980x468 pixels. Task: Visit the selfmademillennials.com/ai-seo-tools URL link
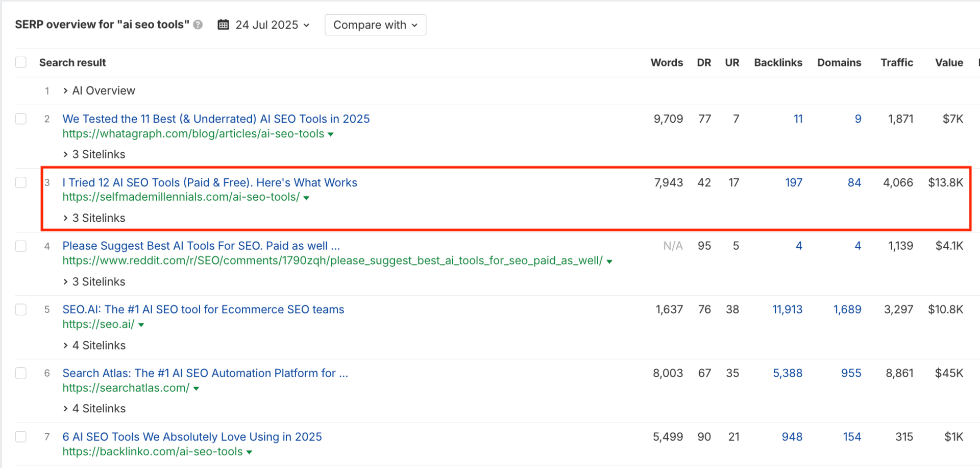point(181,197)
